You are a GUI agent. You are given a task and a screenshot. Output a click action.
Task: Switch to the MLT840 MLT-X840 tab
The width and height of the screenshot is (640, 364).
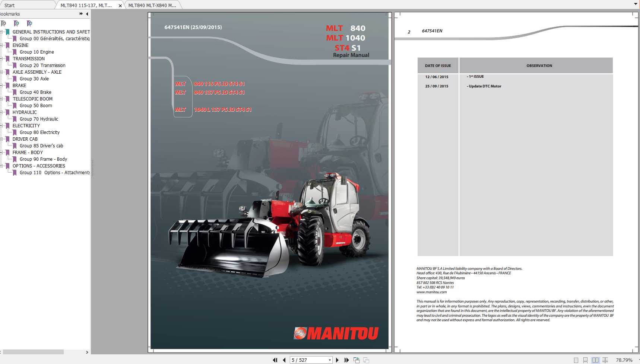pyautogui.click(x=152, y=5)
